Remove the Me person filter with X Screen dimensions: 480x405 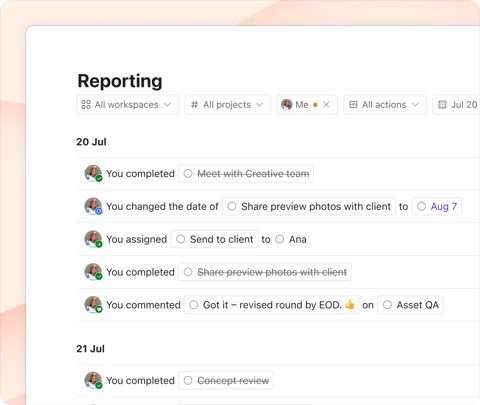click(326, 105)
